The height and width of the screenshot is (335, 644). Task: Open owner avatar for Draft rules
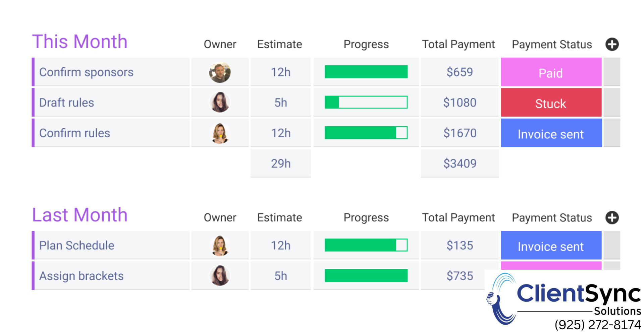tap(220, 102)
